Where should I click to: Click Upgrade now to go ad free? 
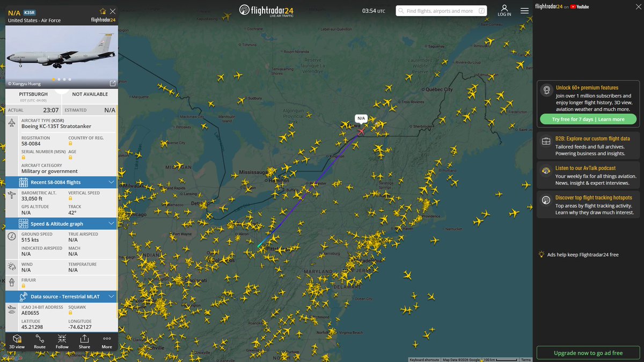point(588,353)
